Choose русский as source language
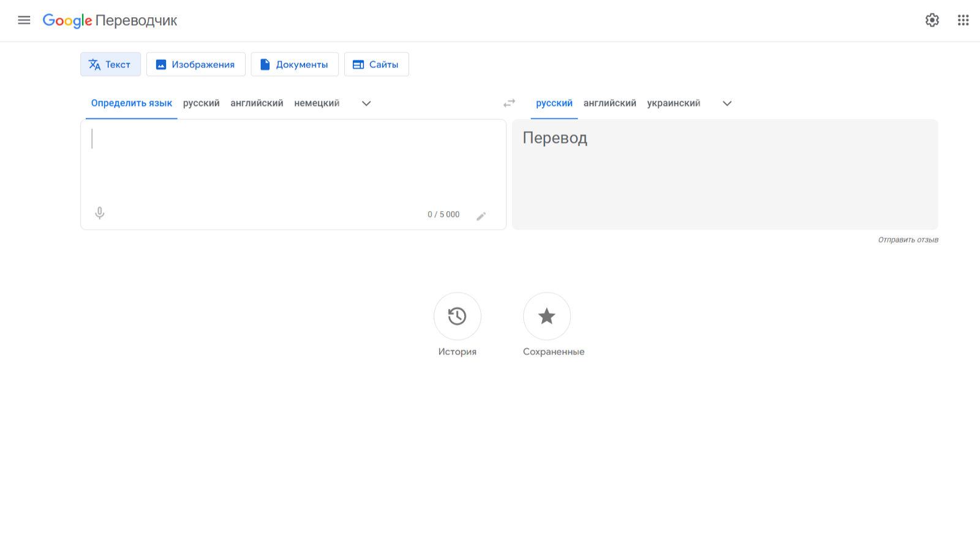This screenshot has width=980, height=549. [201, 103]
